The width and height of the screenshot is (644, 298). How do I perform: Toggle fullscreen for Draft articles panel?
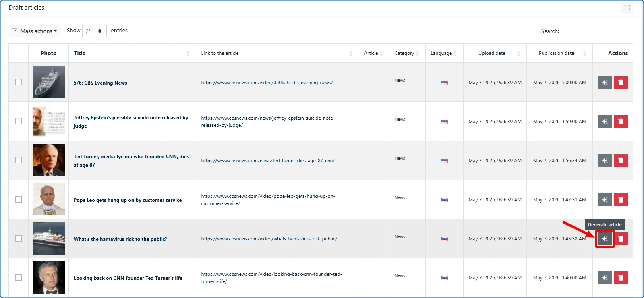pos(627,8)
